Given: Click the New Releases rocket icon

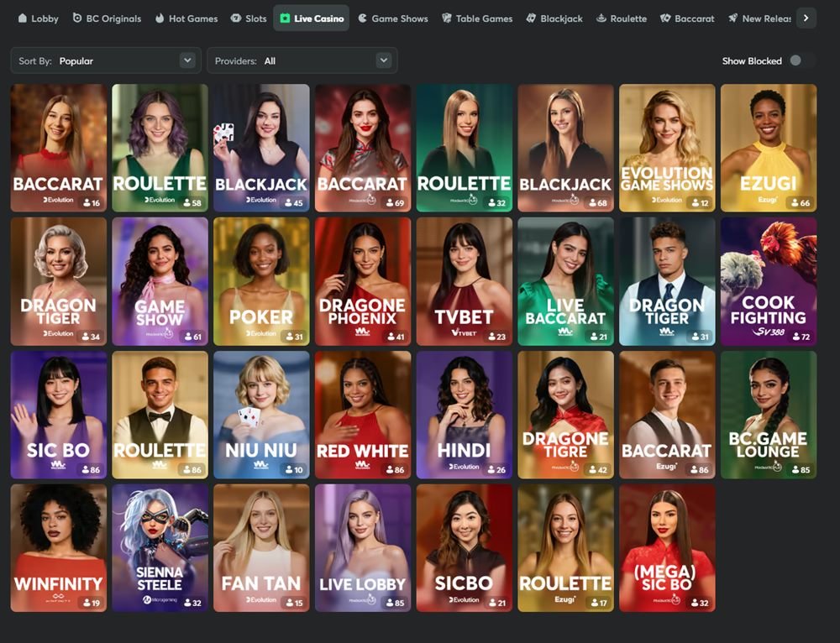Looking at the screenshot, I should pyautogui.click(x=732, y=18).
